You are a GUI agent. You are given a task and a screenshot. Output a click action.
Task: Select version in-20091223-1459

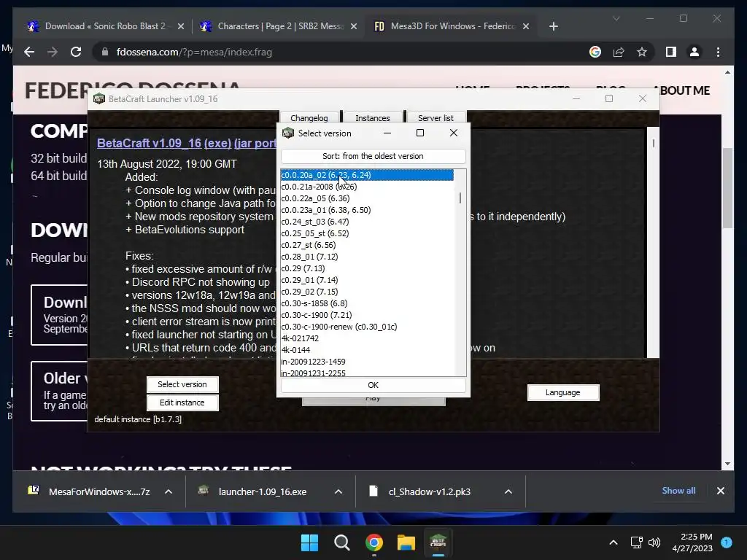coord(367,362)
